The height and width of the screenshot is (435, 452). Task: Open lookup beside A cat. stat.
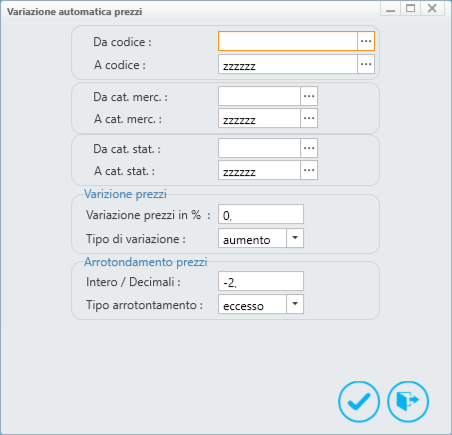309,170
